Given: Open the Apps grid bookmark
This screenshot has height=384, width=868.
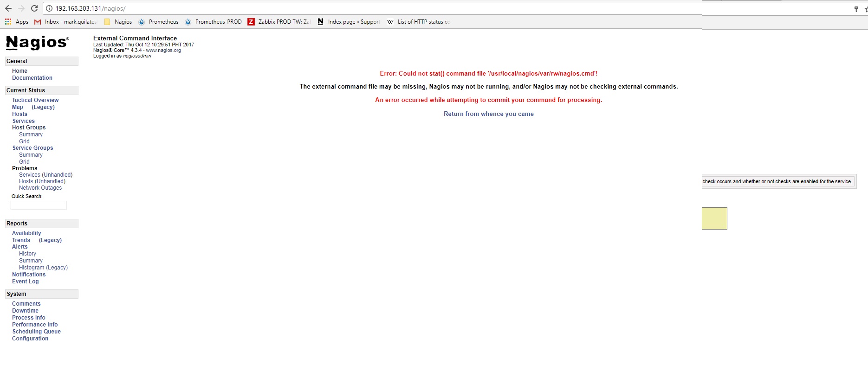Looking at the screenshot, I should click(x=17, y=22).
